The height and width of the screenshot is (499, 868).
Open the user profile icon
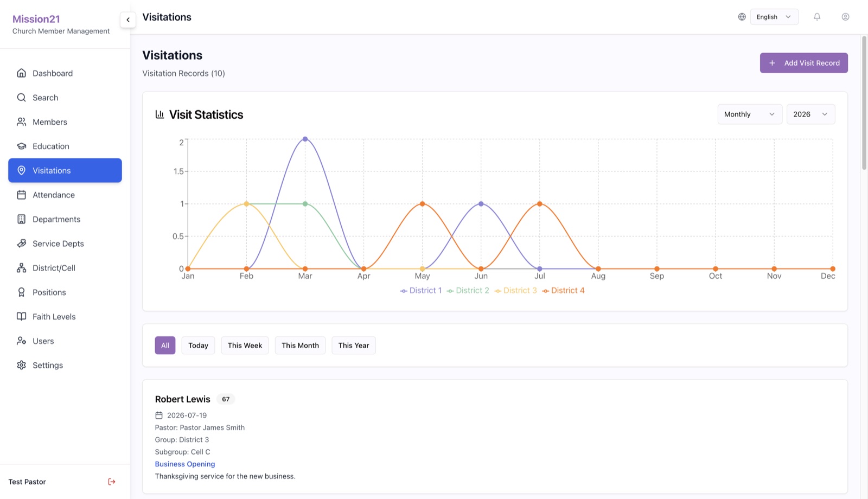pos(845,17)
